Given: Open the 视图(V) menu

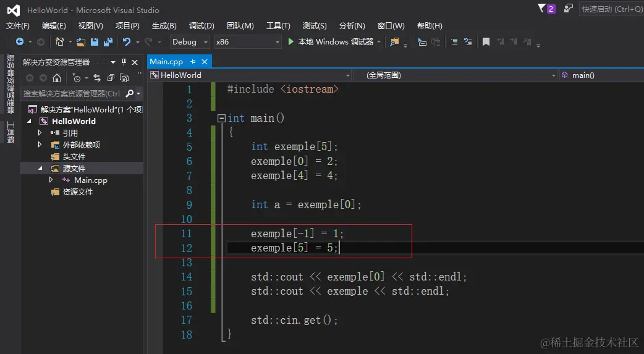Looking at the screenshot, I should [x=91, y=26].
